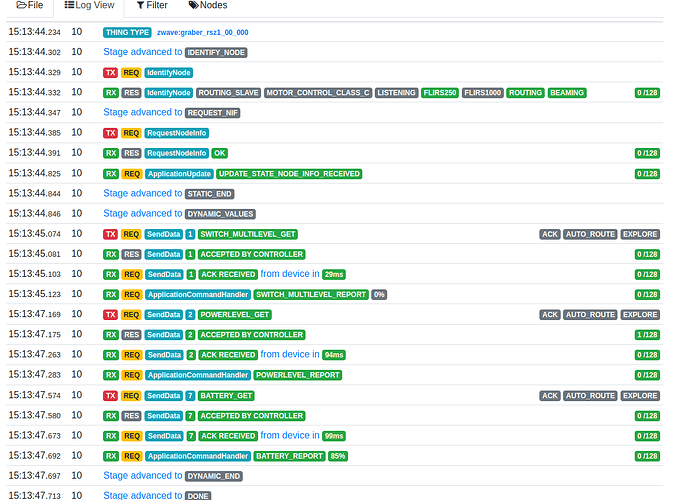Click the tags icon on Nodes tab
687x500 pixels.
coord(193,5)
